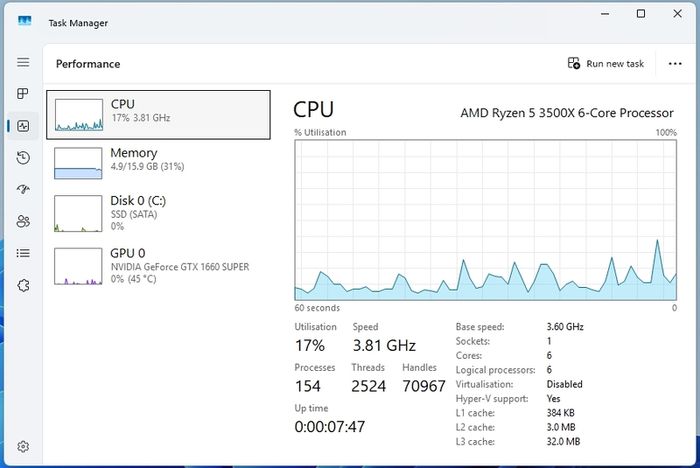Go to the Processes page icon

(23, 93)
